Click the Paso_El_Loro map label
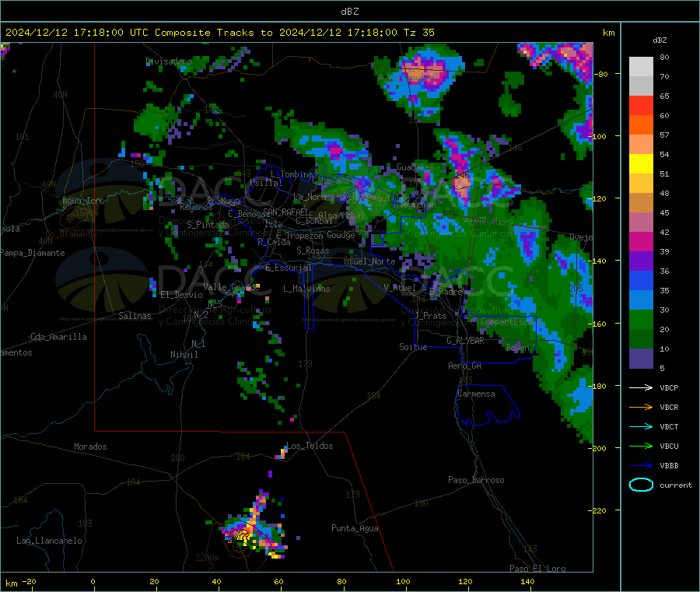The width and height of the screenshot is (700, 592). point(537,569)
